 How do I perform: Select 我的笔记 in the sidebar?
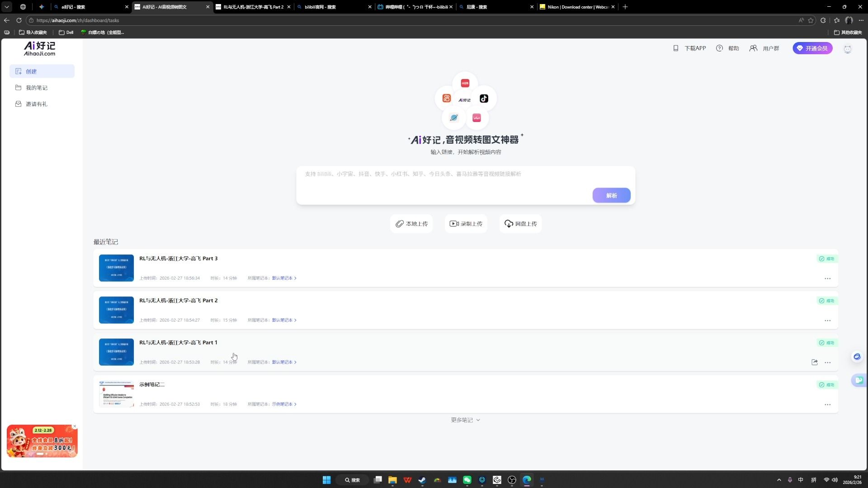pyautogui.click(x=37, y=88)
